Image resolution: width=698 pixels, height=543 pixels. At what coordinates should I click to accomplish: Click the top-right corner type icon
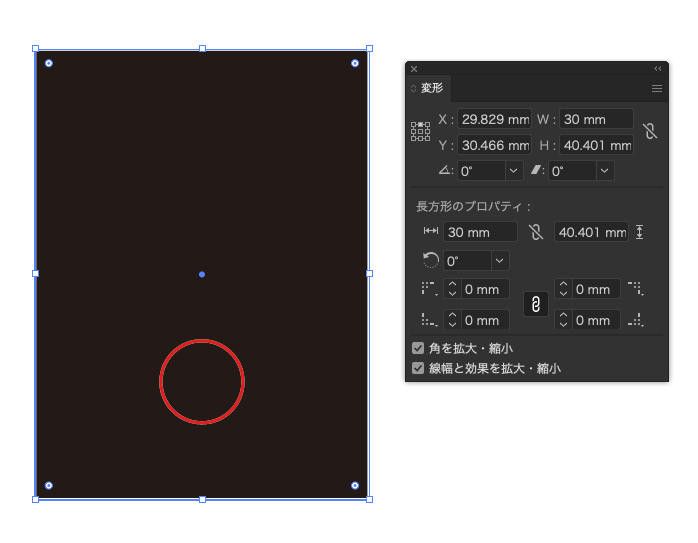(635, 289)
